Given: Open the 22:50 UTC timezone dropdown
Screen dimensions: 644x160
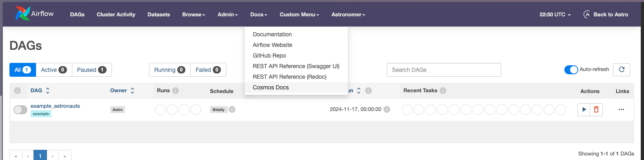Looking at the screenshot, I should click(555, 14).
